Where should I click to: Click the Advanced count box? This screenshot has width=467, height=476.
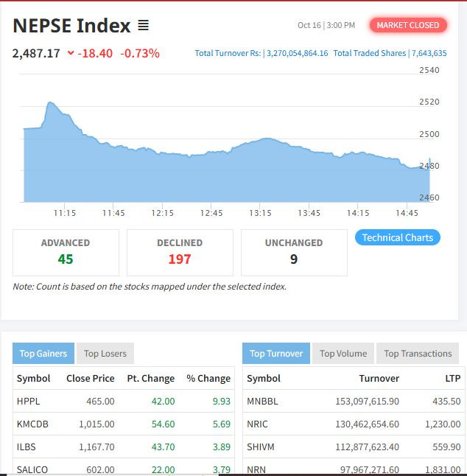(x=66, y=252)
